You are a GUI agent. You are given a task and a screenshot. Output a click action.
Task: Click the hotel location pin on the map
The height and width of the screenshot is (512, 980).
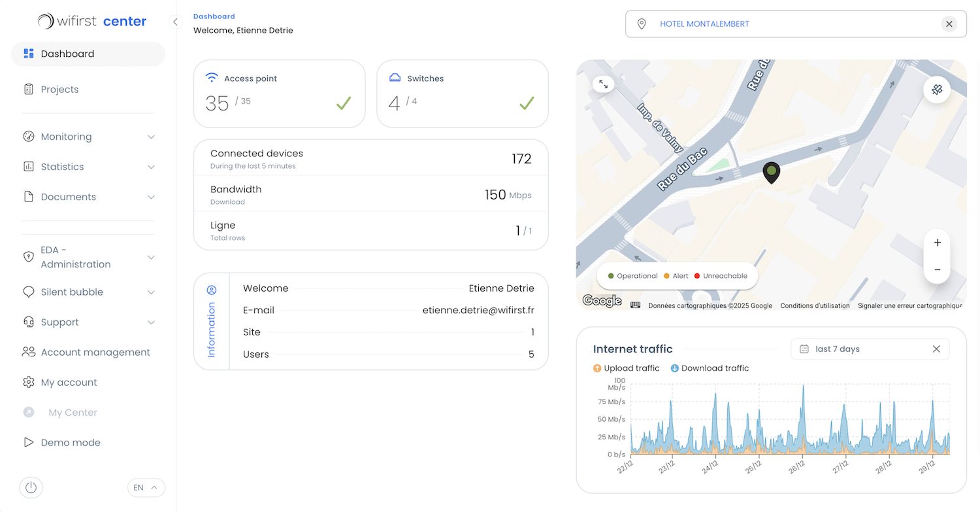771,172
